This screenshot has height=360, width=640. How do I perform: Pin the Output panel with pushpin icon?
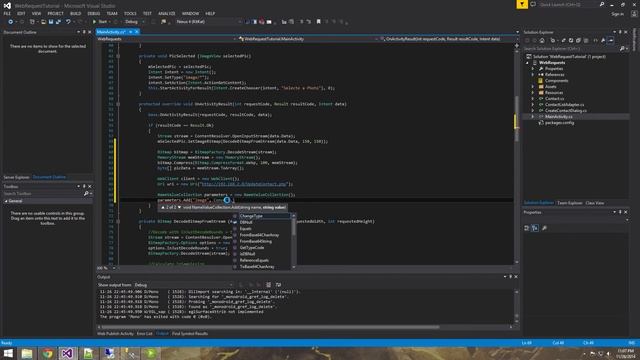510,277
